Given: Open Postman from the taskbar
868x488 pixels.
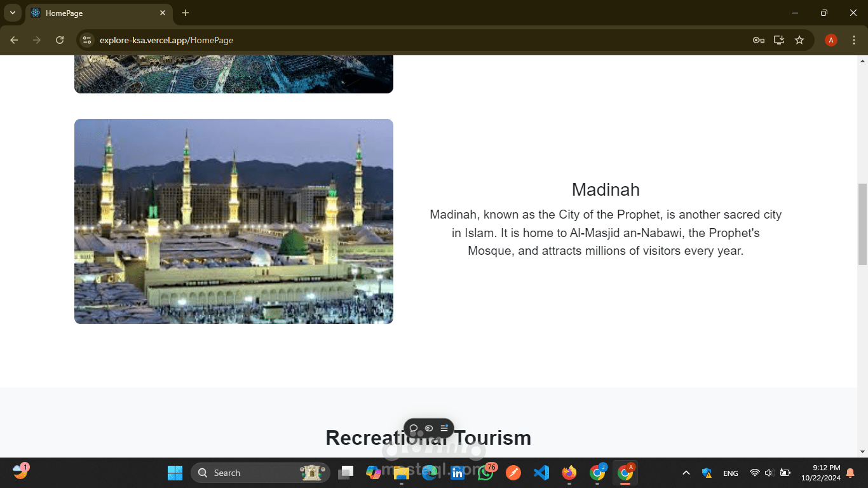Looking at the screenshot, I should 513,473.
